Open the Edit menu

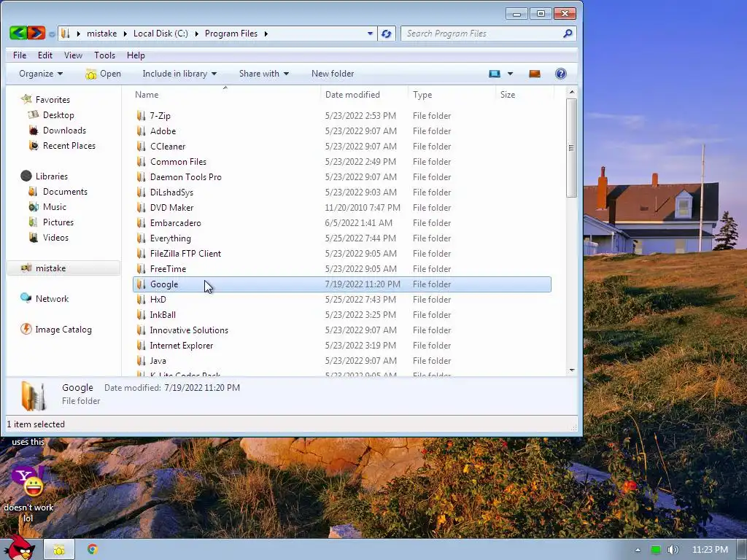(45, 55)
